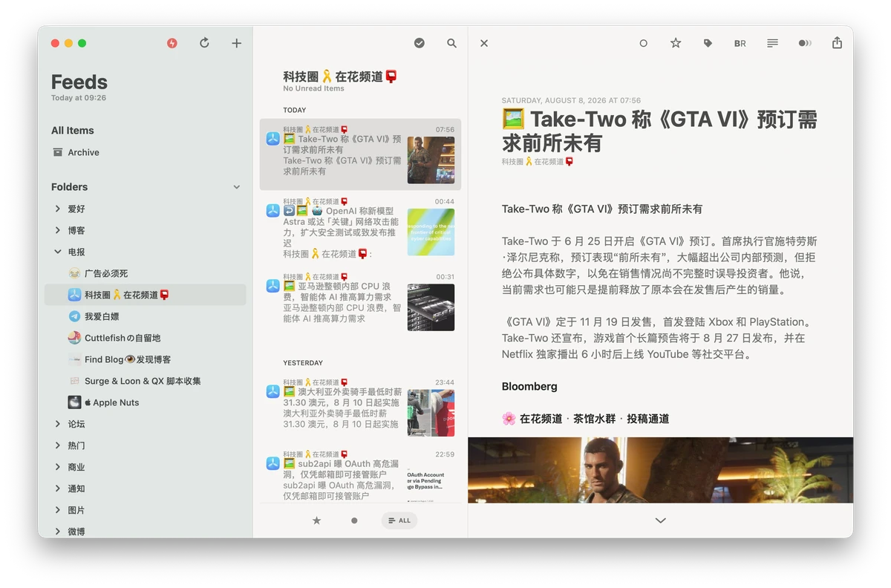Toggle read status circle in article toolbar
This screenshot has height=588, width=891.
point(644,43)
